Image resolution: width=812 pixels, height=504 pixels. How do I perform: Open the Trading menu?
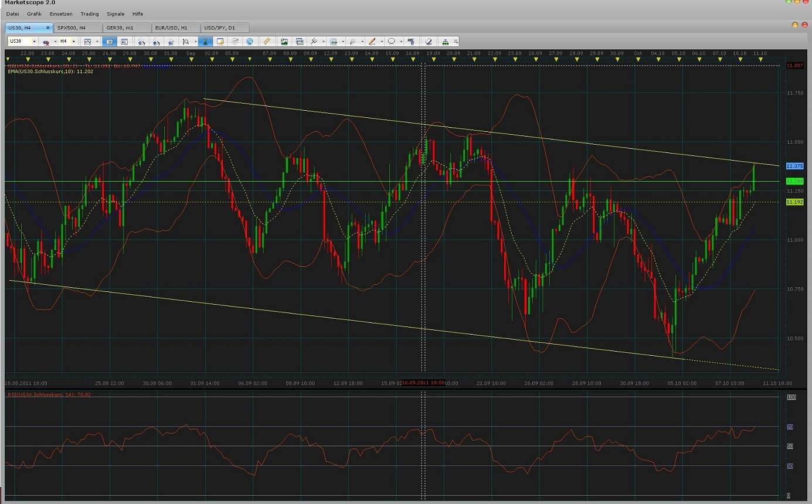[x=90, y=13]
